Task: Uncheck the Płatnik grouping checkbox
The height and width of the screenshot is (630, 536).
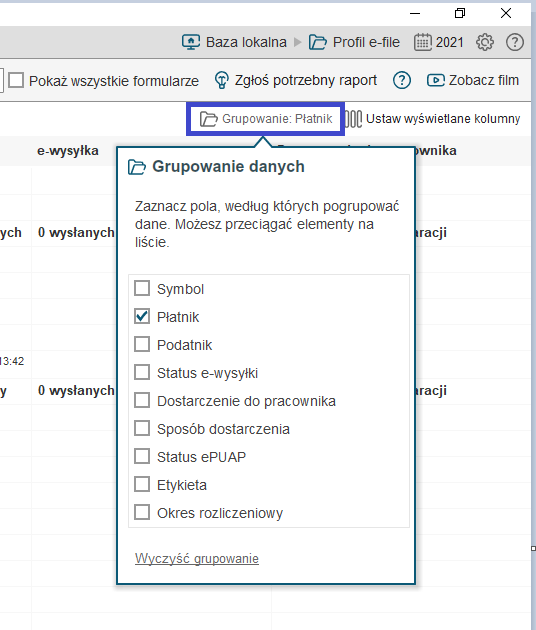Action: (x=142, y=316)
